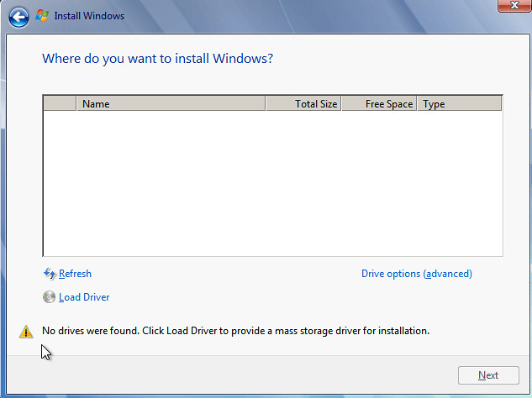
Task: Click the Load Driver disc icon
Action: pos(49,297)
